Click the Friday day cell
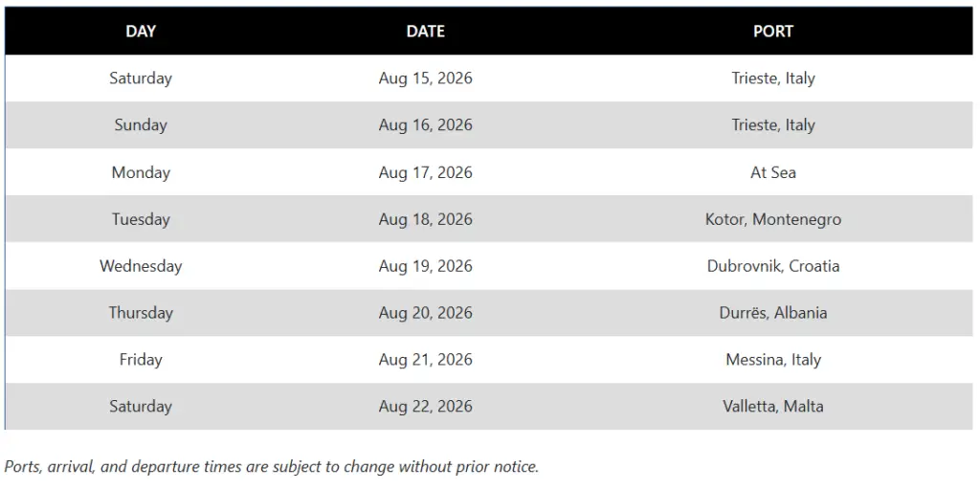This screenshot has width=980, height=490. 141,360
